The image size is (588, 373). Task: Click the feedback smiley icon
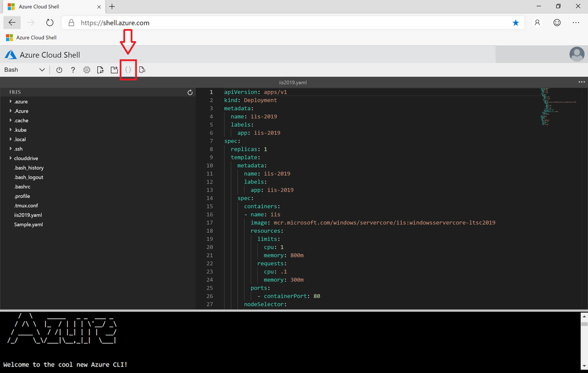(557, 22)
